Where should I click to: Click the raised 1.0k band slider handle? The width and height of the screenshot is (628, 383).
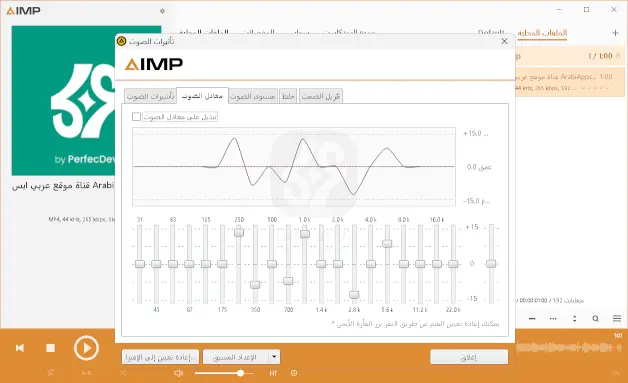(x=305, y=234)
